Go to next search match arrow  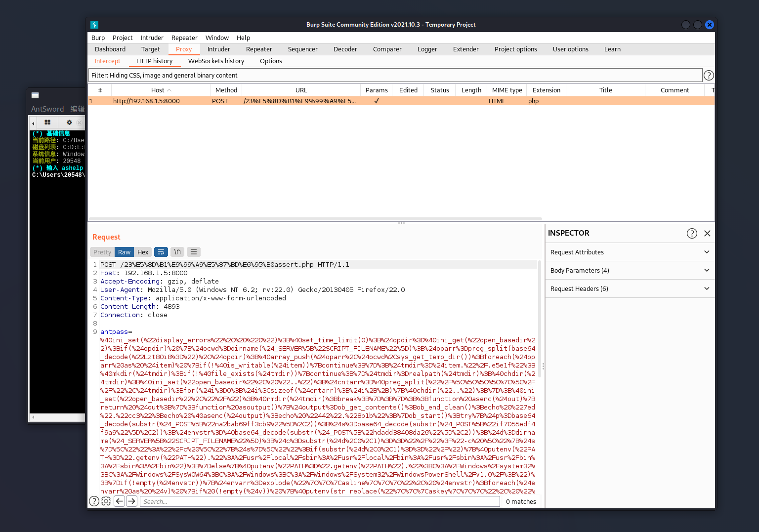point(131,501)
